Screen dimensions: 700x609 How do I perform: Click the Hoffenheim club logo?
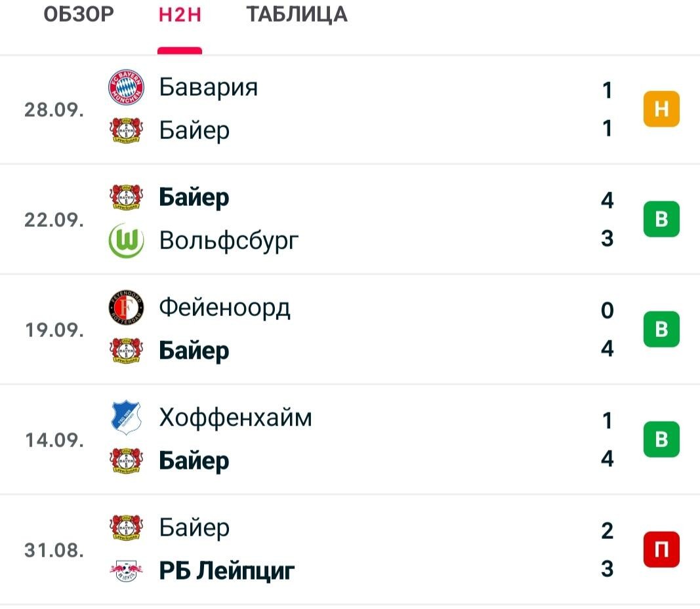pyautogui.click(x=127, y=418)
